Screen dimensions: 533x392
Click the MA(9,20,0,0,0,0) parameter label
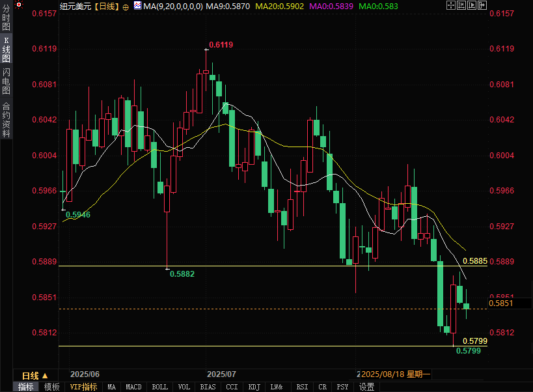pyautogui.click(x=173, y=6)
